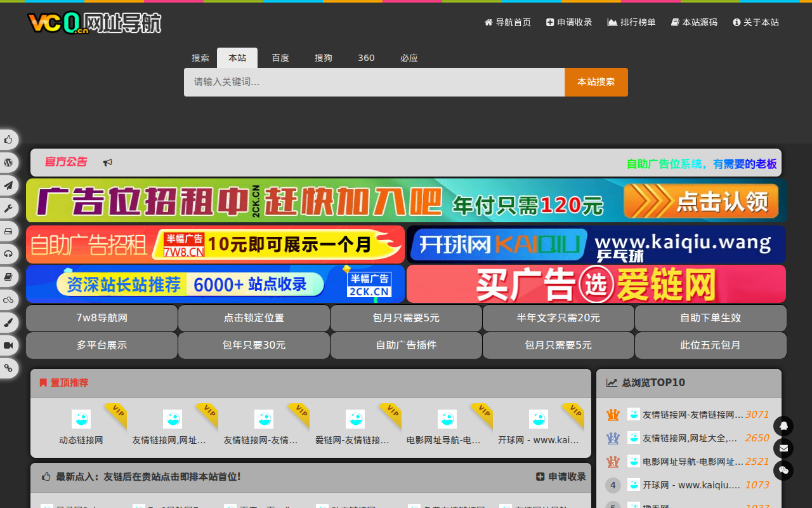This screenshot has height=508, width=812.
Task: Click the 申请收录 link in 最新点入 header
Action: coord(561,477)
